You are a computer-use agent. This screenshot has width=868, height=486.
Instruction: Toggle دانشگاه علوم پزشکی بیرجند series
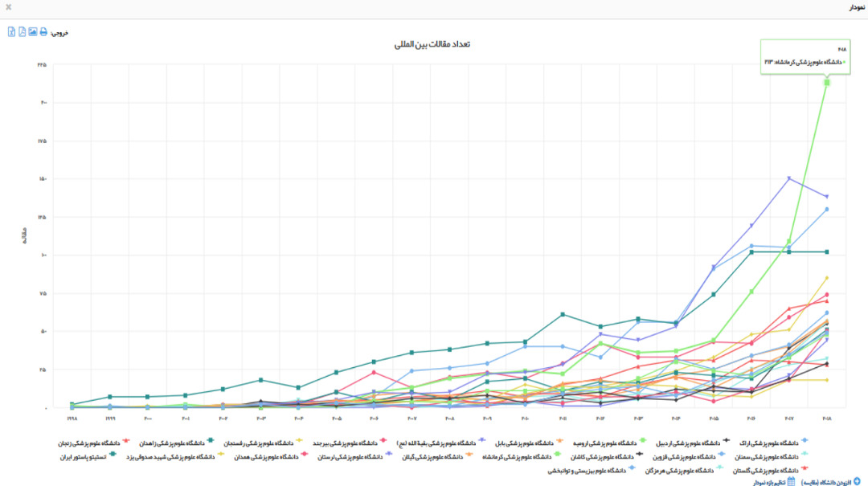tap(350, 443)
